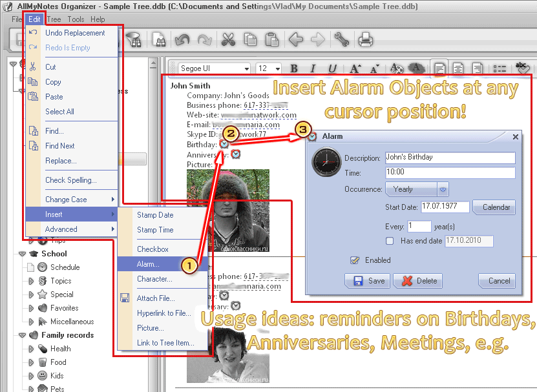The image size is (537, 392).
Task: Open settings with the wrench icon
Action: pyautogui.click(x=341, y=39)
